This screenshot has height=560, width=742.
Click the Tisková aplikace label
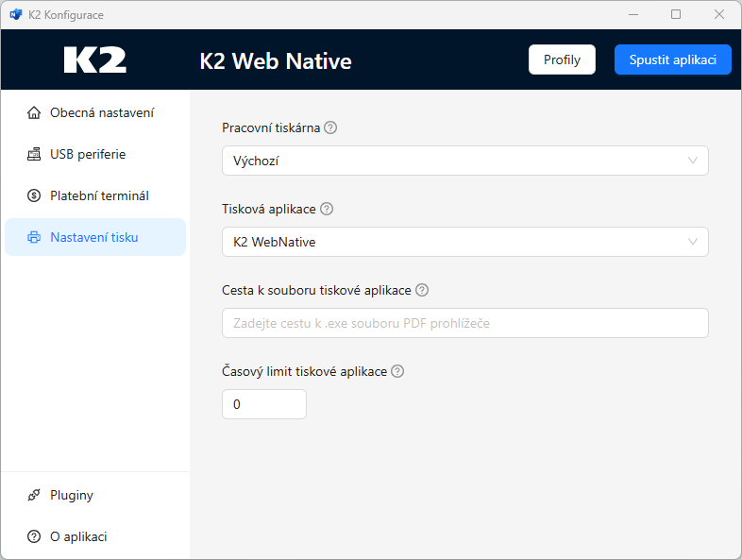click(269, 209)
